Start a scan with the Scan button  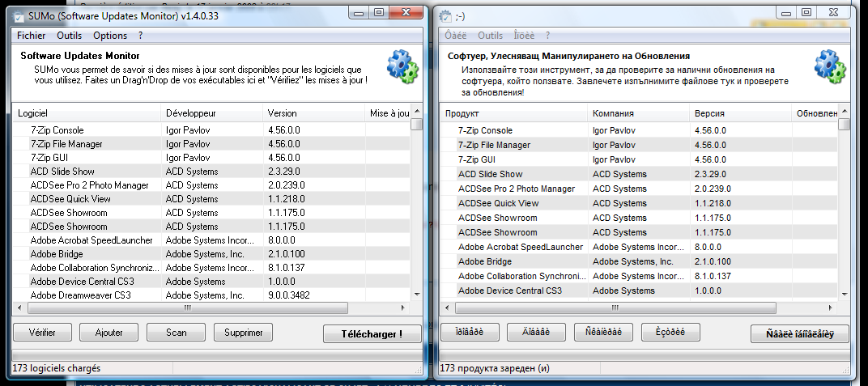coord(176,333)
